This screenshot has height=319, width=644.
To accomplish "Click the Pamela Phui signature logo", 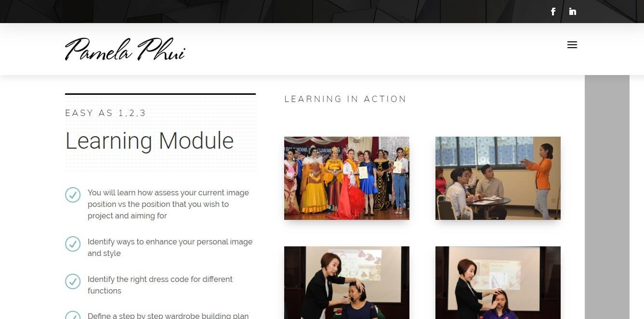I will point(125,49).
